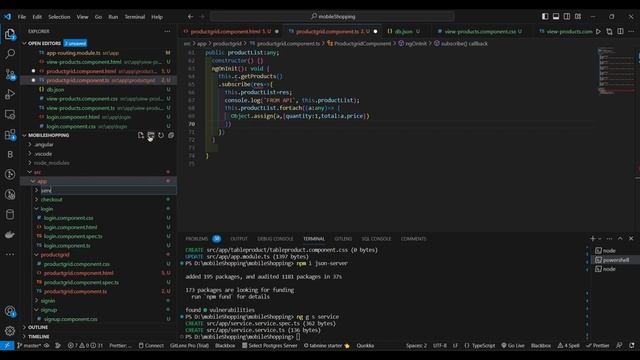Click Prettier on the status bar right
The width and height of the screenshot is (640, 360).
[x=598, y=346]
